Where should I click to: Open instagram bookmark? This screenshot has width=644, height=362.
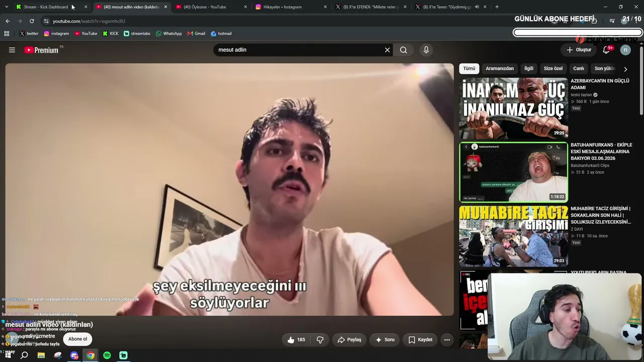click(x=56, y=34)
